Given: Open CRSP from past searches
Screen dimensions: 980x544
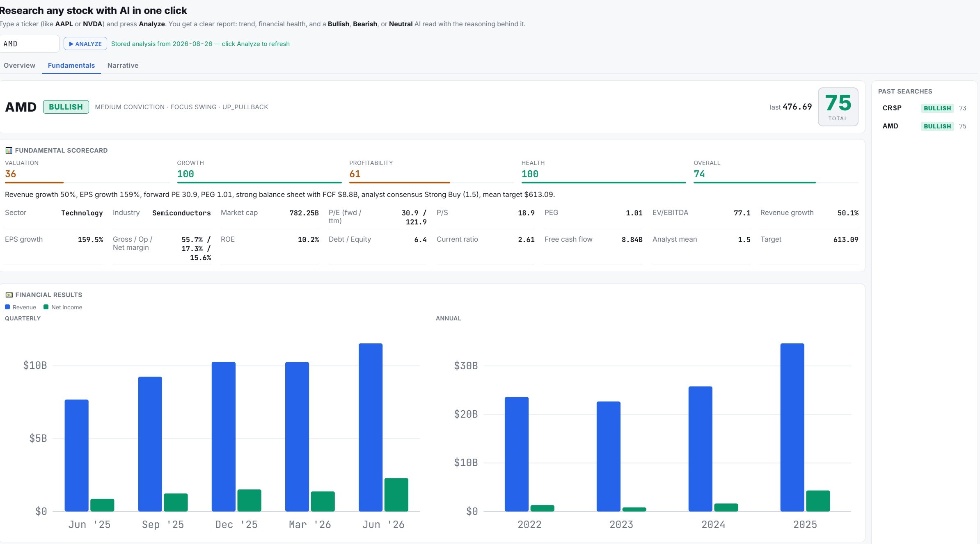Looking at the screenshot, I should click(x=924, y=108).
